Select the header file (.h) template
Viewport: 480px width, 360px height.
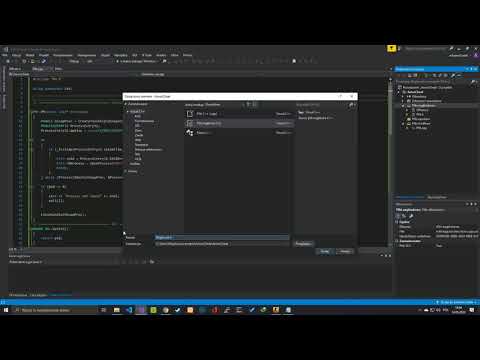239,123
